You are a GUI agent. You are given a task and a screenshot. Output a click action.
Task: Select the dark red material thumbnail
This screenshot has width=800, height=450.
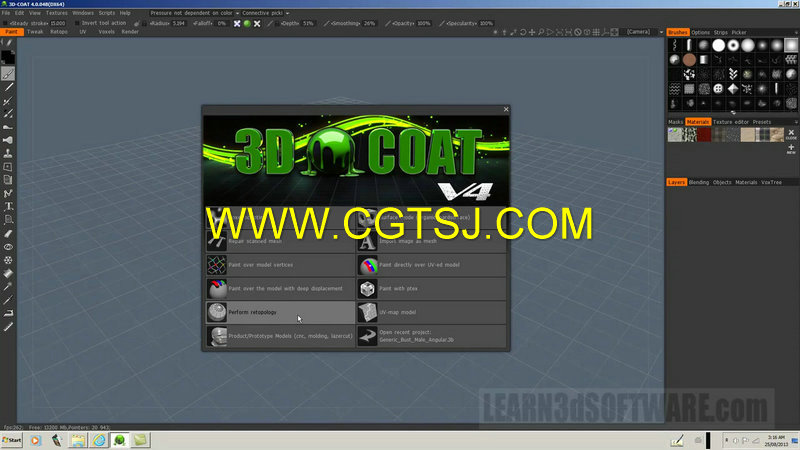[x=704, y=135]
